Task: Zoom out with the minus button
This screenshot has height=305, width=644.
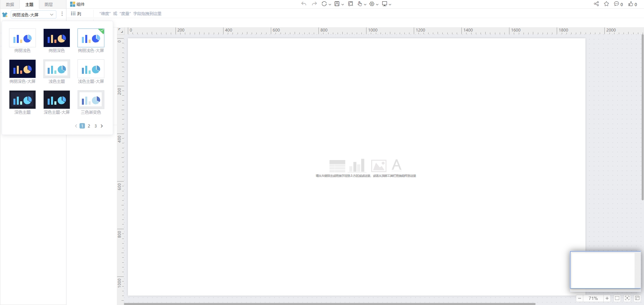Action: click(x=580, y=298)
